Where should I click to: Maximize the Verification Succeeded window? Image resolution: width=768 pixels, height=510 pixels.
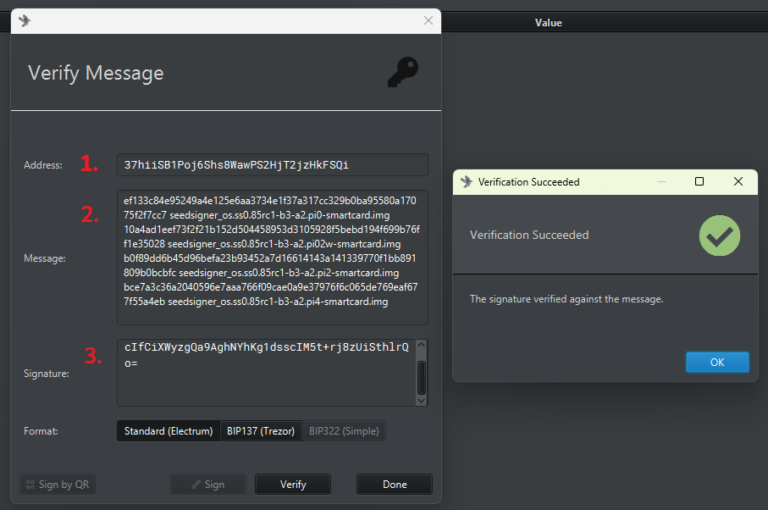click(699, 182)
